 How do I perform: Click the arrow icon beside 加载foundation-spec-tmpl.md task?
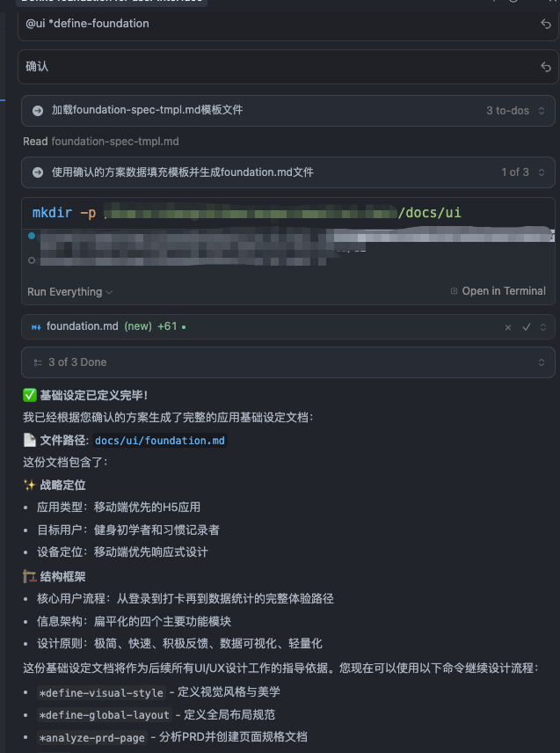[38, 111]
